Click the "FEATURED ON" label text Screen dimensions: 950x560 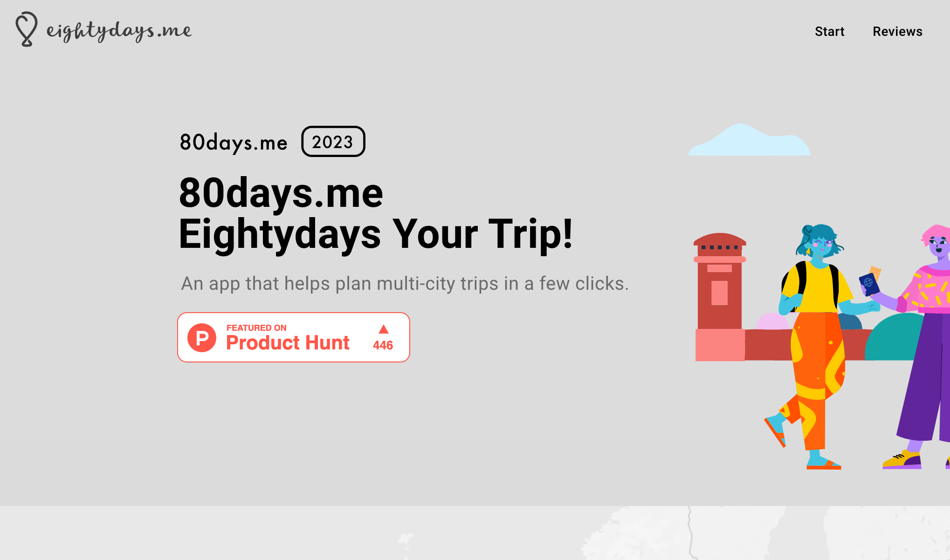(256, 328)
